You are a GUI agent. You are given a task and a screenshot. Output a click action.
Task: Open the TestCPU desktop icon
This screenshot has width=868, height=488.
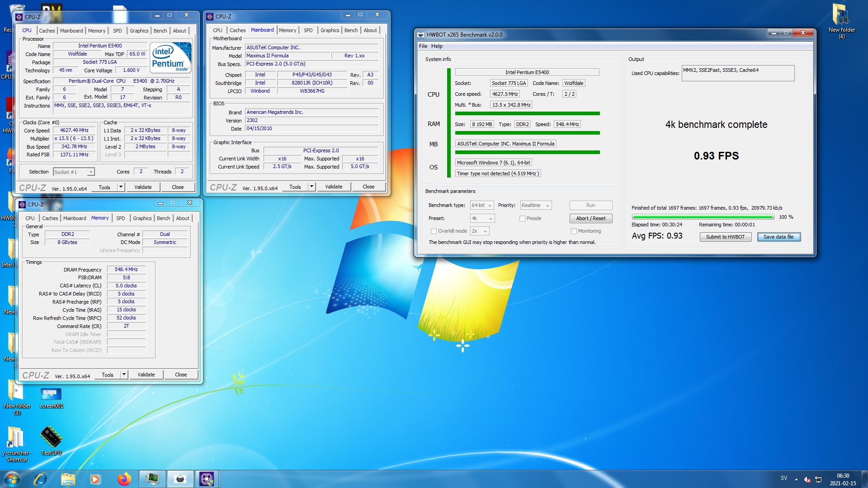[51, 441]
